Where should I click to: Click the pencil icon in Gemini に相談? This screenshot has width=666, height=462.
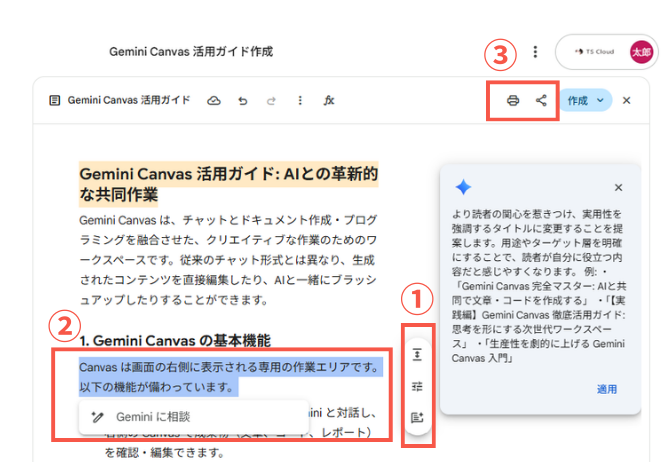(97, 417)
